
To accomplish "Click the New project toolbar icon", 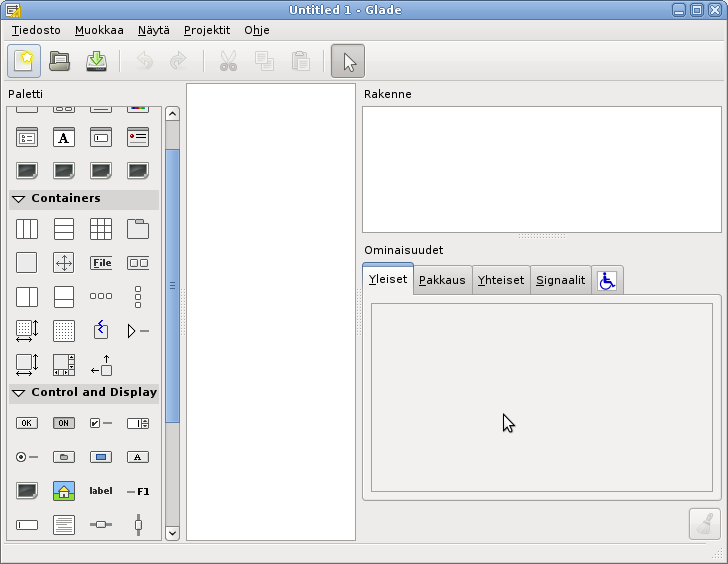I will coord(24,62).
